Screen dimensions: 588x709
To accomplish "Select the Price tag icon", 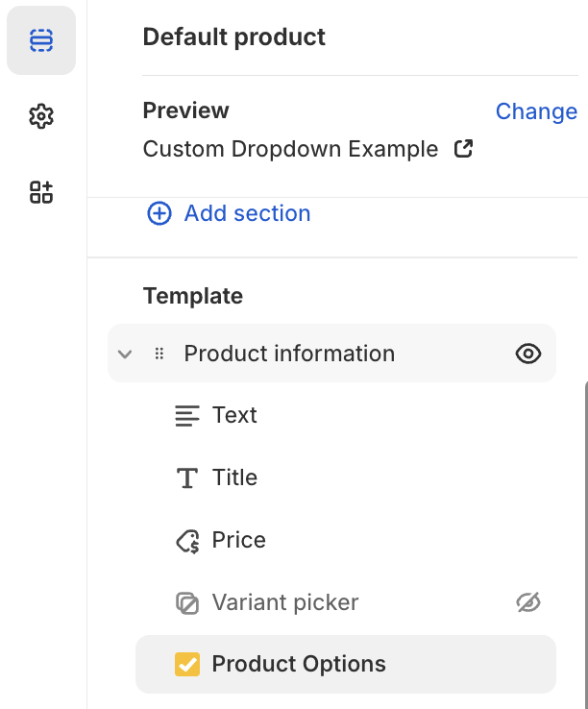I will [x=187, y=541].
